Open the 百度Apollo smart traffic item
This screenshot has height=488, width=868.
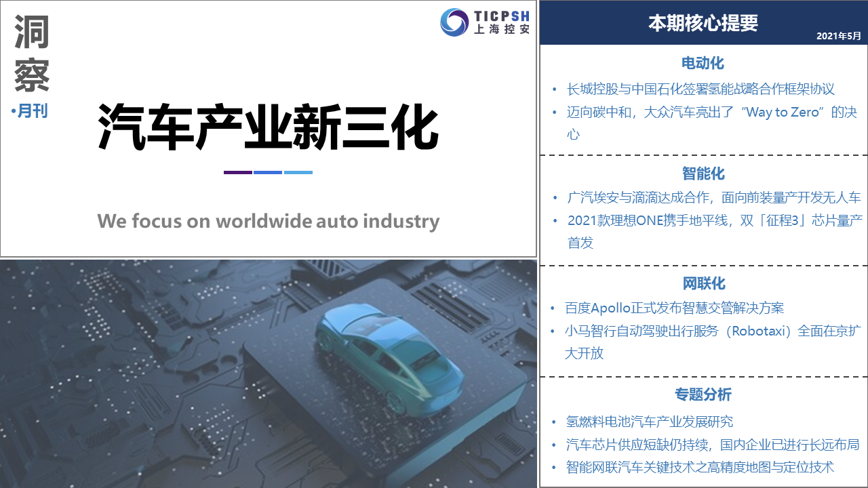(x=674, y=308)
